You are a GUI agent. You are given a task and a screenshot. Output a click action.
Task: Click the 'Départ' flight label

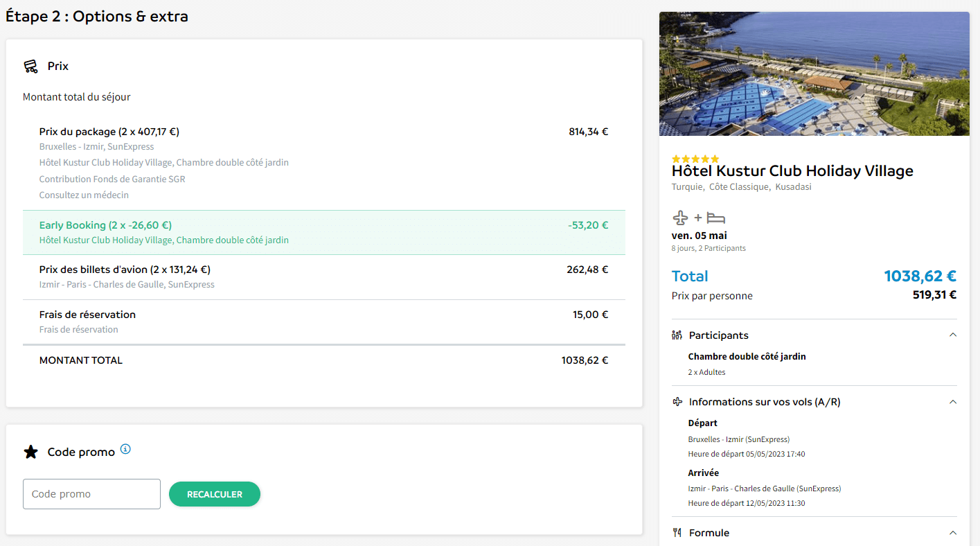tap(703, 423)
